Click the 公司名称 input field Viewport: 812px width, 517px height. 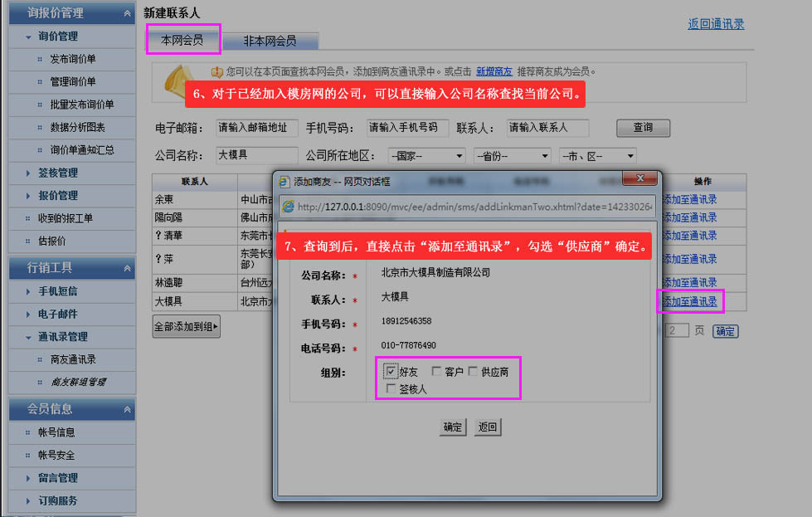point(255,155)
